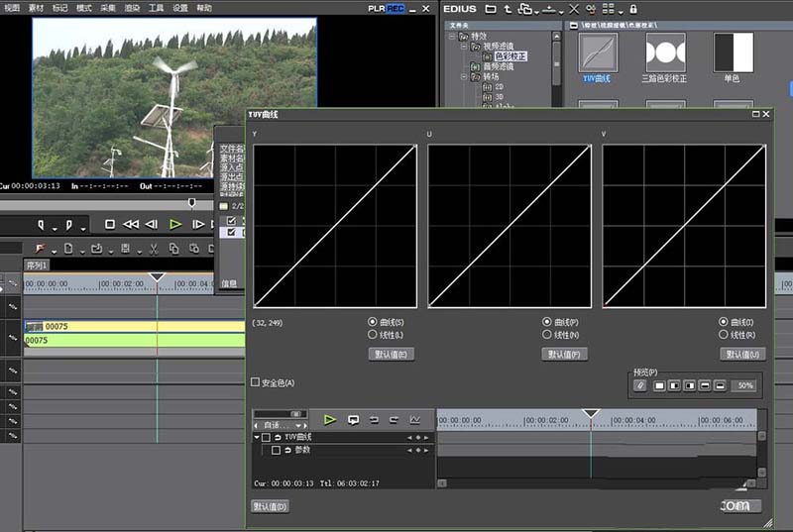Select 线性(N) radio button under U curve

point(547,335)
